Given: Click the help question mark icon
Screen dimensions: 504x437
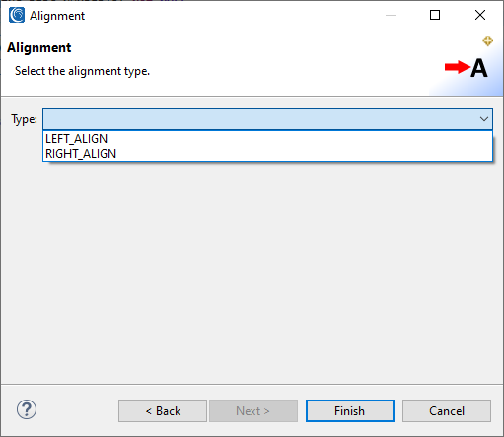Looking at the screenshot, I should (27, 409).
